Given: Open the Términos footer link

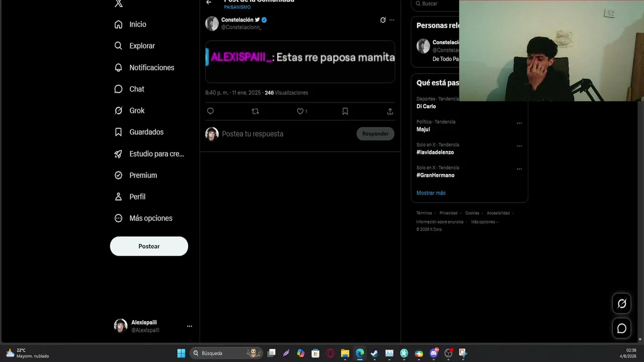Looking at the screenshot, I should click(x=424, y=213).
